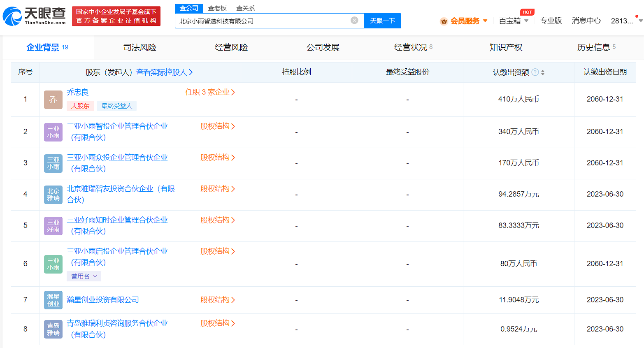Open 青岛雅瑞利贞咨询服务合伙企业 link
644x348 pixels.
point(117,329)
